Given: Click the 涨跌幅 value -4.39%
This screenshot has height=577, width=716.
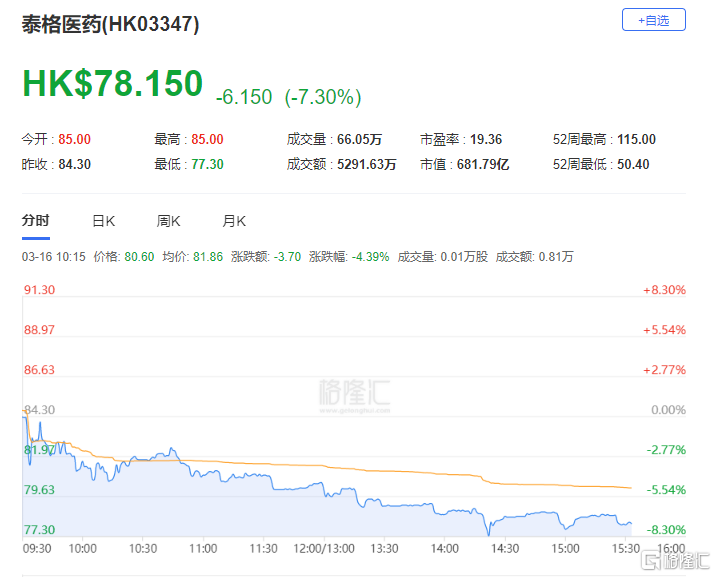Looking at the screenshot, I should (x=370, y=257).
